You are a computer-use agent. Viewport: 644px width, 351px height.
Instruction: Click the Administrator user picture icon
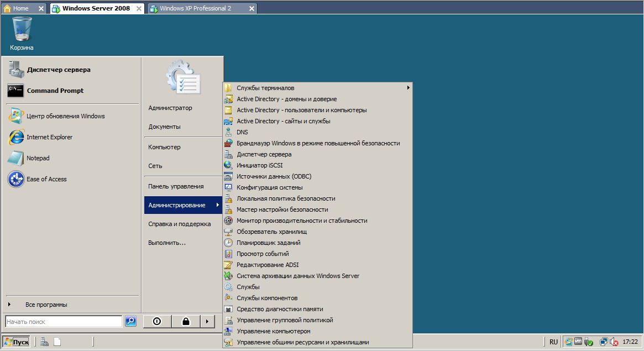183,77
